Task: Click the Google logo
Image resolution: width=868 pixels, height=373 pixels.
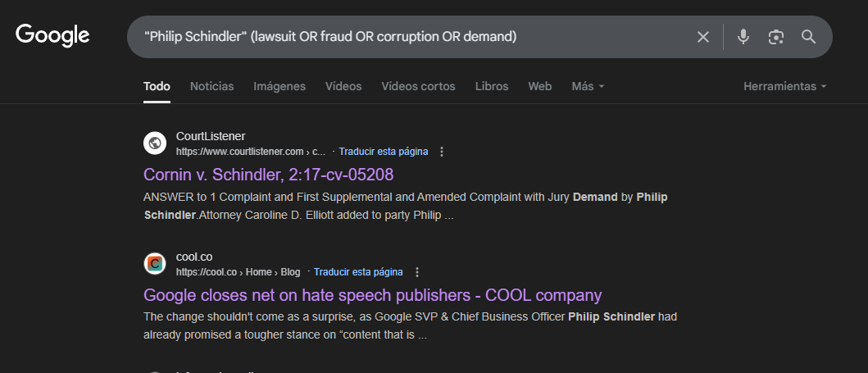Action: click(x=52, y=35)
